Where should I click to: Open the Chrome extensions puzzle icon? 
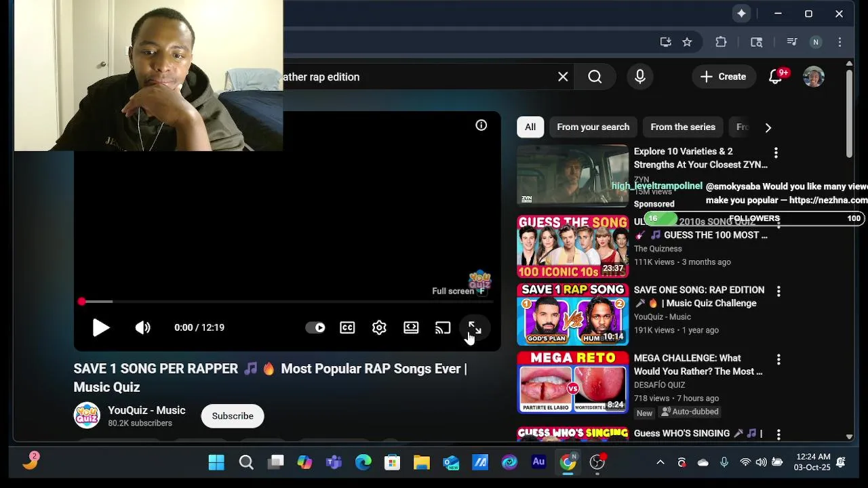coord(721,42)
